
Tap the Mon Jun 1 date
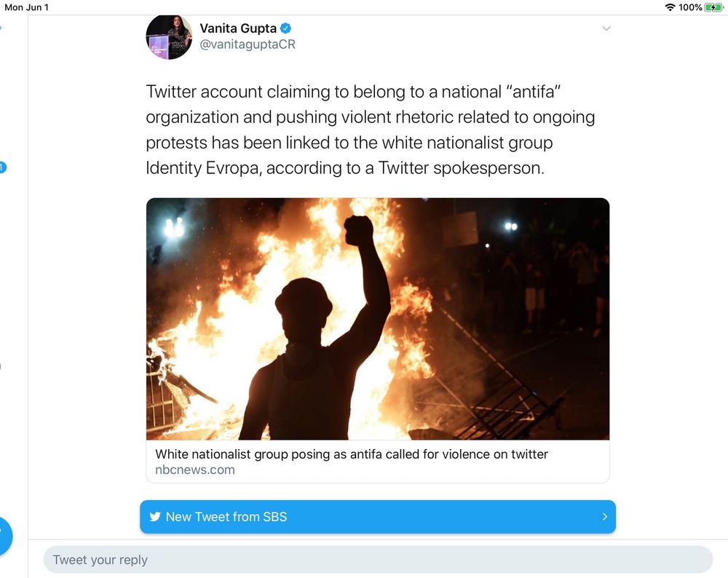coord(26,7)
